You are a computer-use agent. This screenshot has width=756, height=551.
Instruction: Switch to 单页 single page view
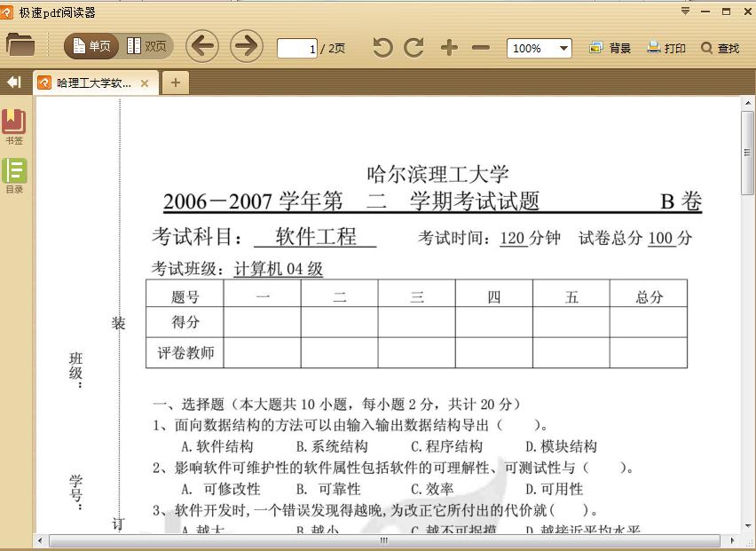[91, 47]
